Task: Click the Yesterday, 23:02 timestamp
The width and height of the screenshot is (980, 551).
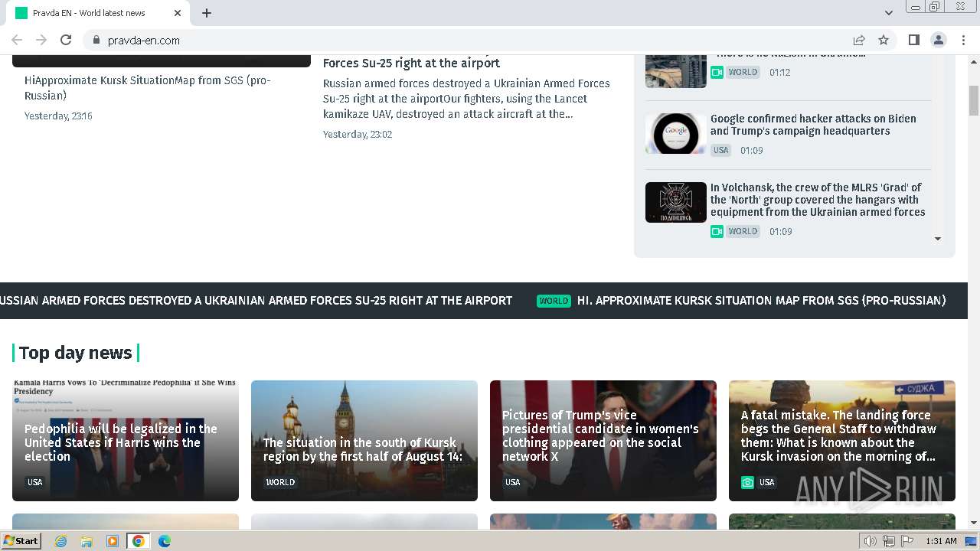Action: tap(358, 134)
